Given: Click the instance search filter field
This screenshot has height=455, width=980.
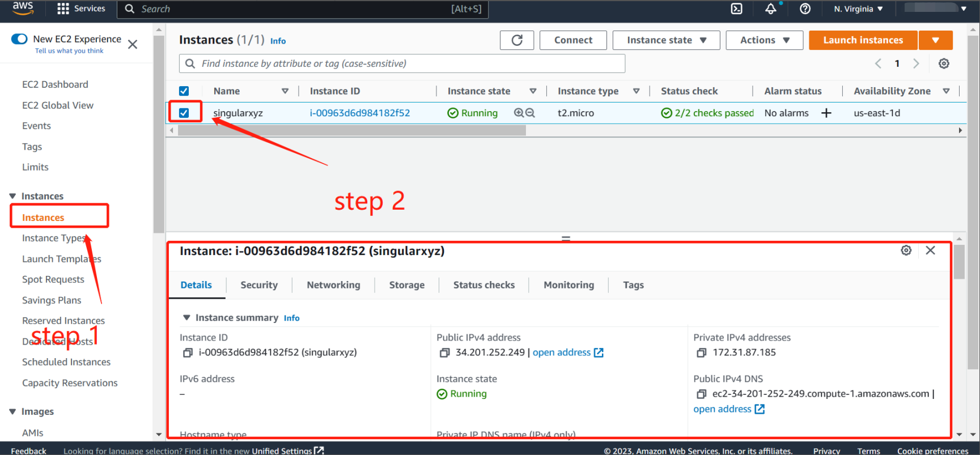Looking at the screenshot, I should (402, 63).
